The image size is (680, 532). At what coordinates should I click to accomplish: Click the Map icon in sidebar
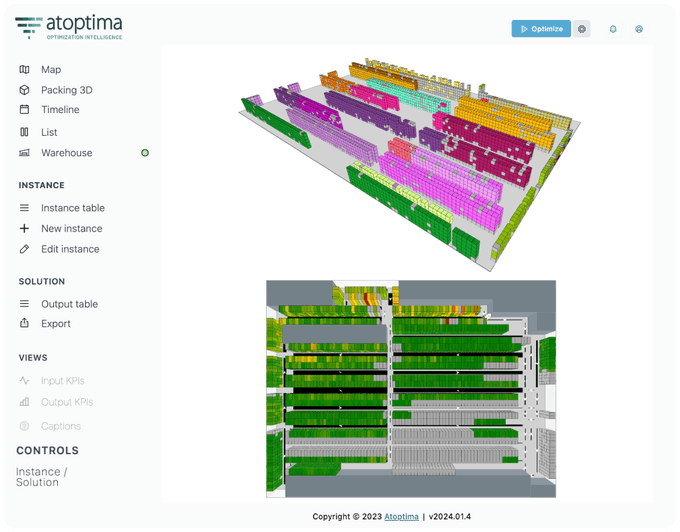tap(24, 69)
